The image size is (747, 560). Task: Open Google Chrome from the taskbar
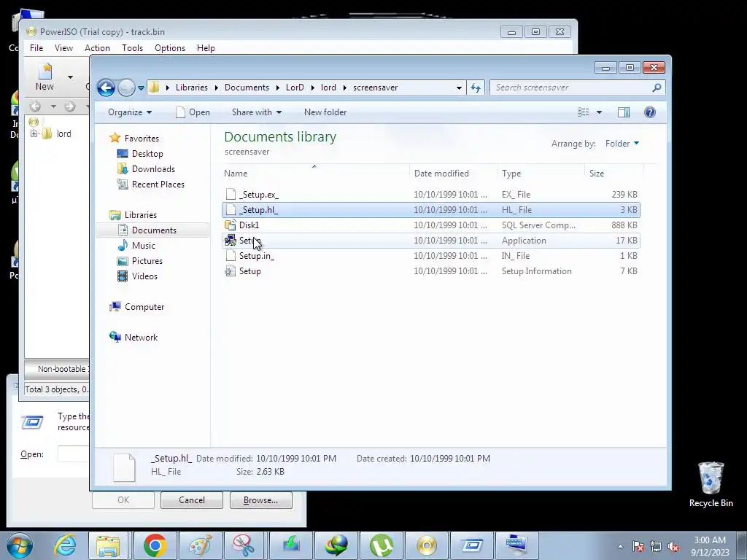(155, 545)
